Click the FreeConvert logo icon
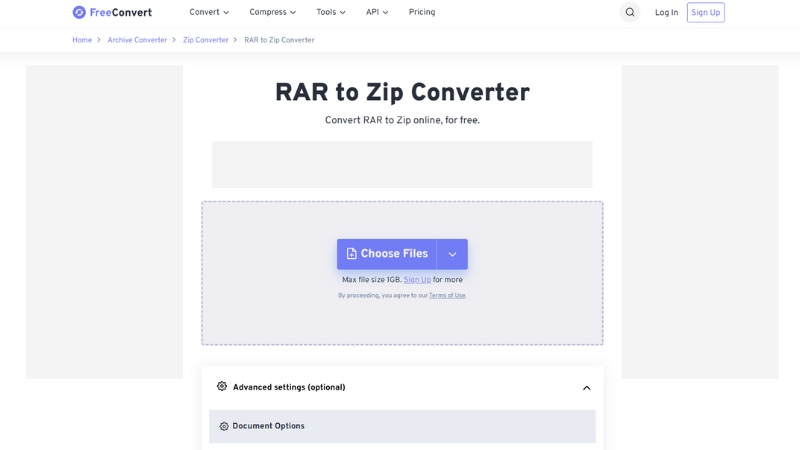 point(79,13)
